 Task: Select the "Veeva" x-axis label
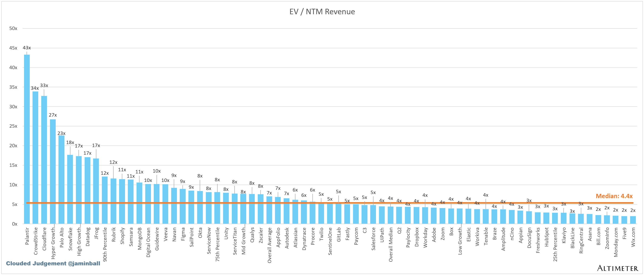click(x=165, y=234)
